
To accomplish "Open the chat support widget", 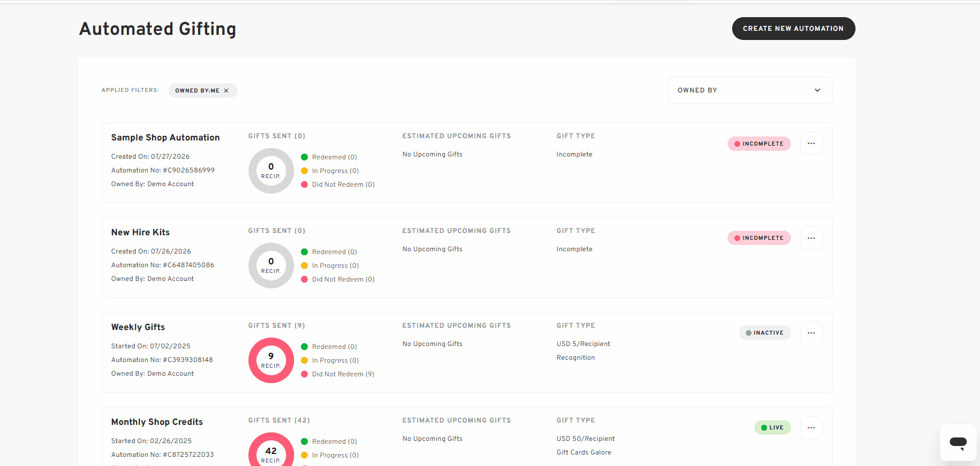I will (958, 443).
